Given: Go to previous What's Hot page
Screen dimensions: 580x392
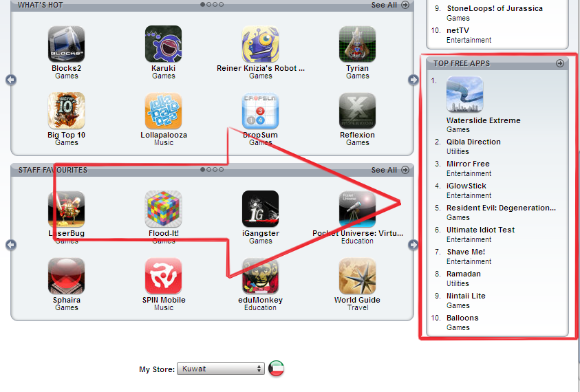Looking at the screenshot, I should click(x=11, y=80).
